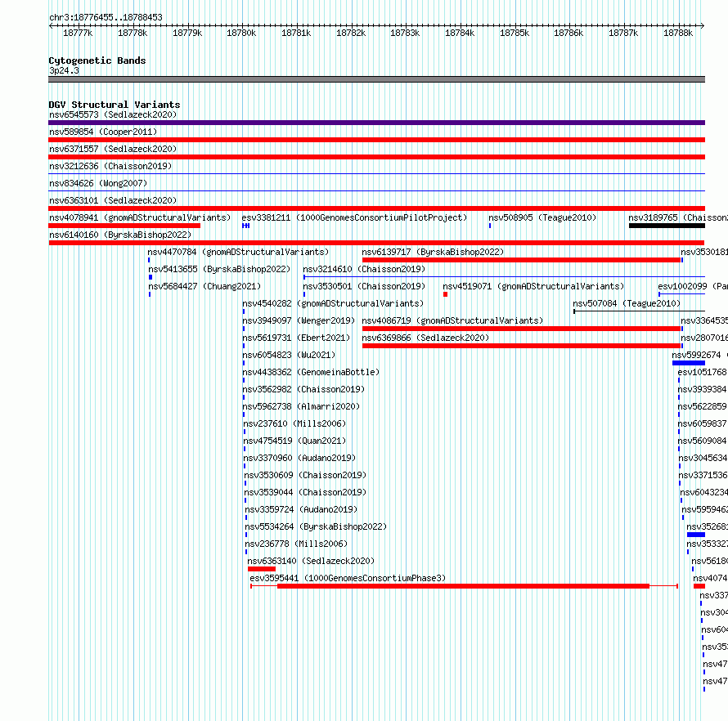Click nsv5962738 (Almarri2020) label
Image resolution: width=728 pixels, height=721 pixels.
point(301,406)
